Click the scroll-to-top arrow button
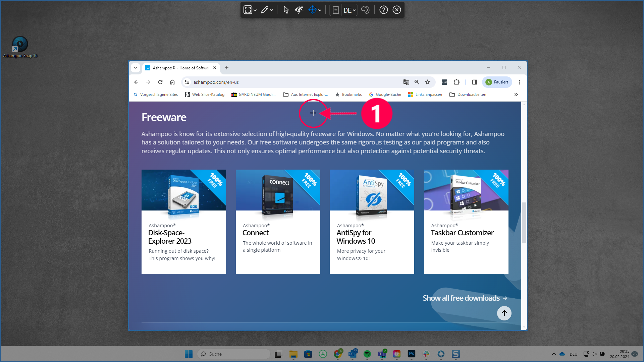644x362 pixels. tap(504, 313)
